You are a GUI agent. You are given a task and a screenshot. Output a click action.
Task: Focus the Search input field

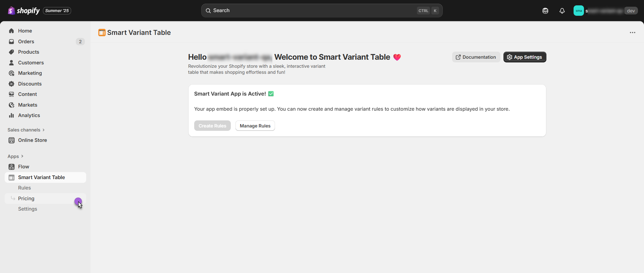322,11
